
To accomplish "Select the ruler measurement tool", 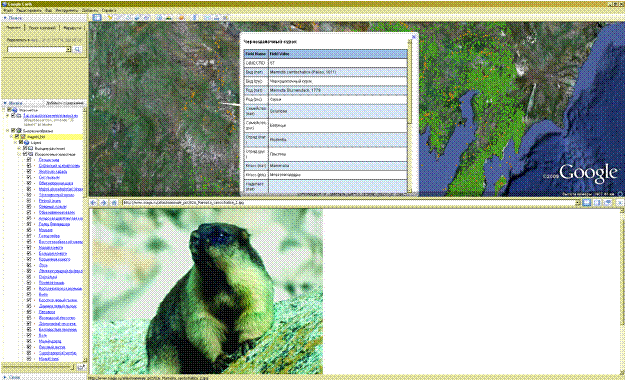I will tap(195, 18).
